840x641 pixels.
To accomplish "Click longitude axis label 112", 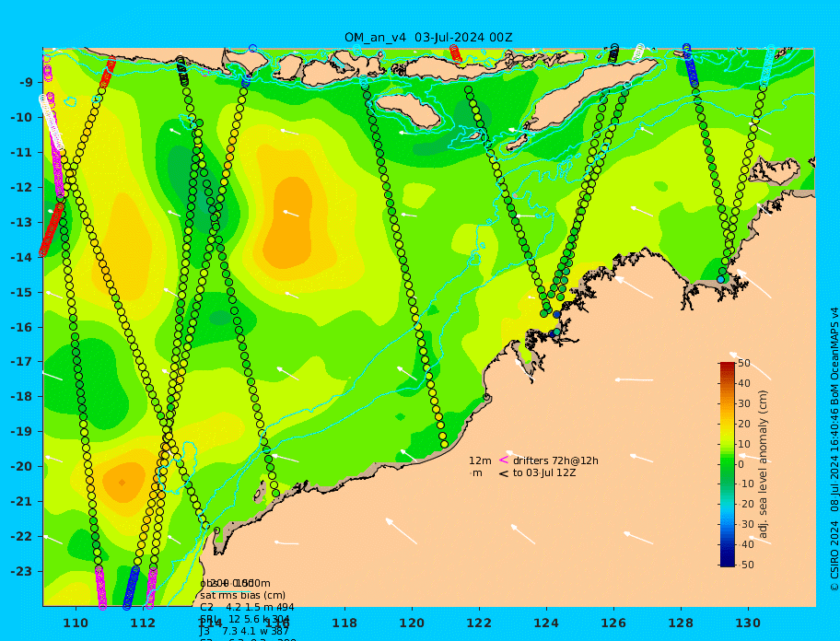I will pos(143,623).
